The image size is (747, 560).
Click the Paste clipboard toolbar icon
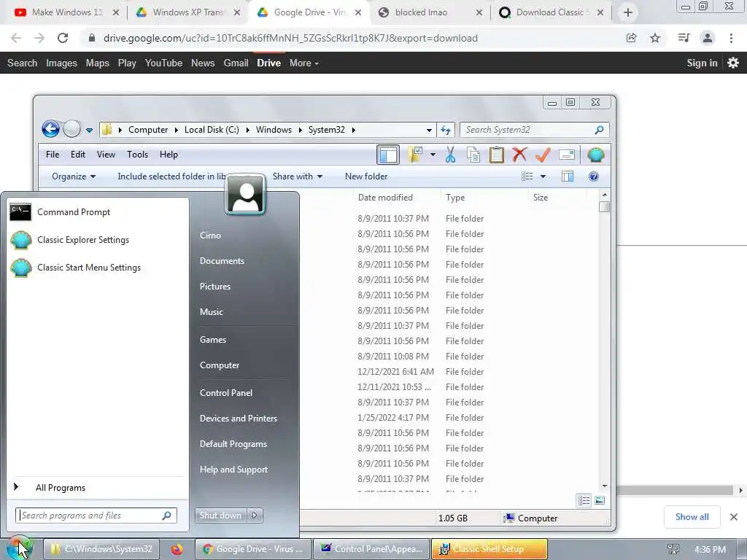[x=496, y=155]
